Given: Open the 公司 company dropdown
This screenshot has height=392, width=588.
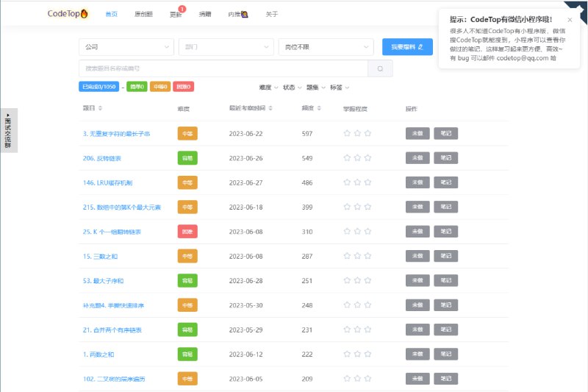Looking at the screenshot, I should point(126,47).
